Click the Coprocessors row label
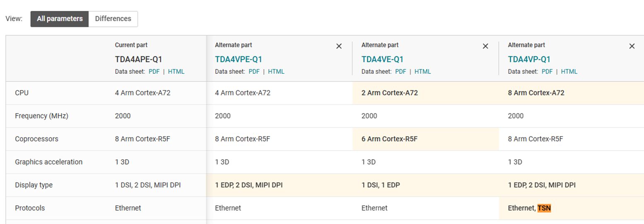 tap(36, 139)
